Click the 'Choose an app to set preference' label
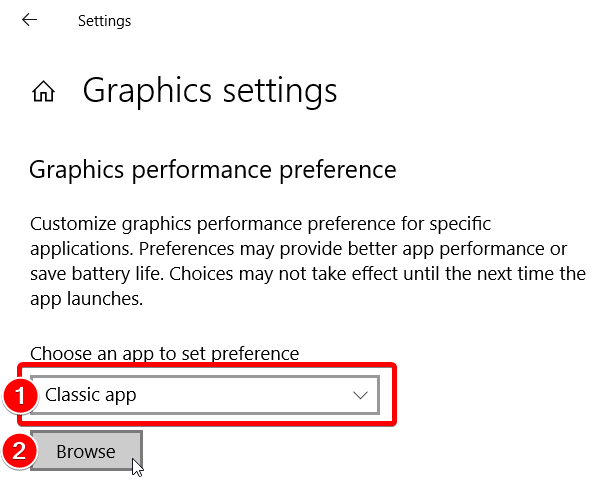This screenshot has height=486, width=600. pyautogui.click(x=165, y=354)
